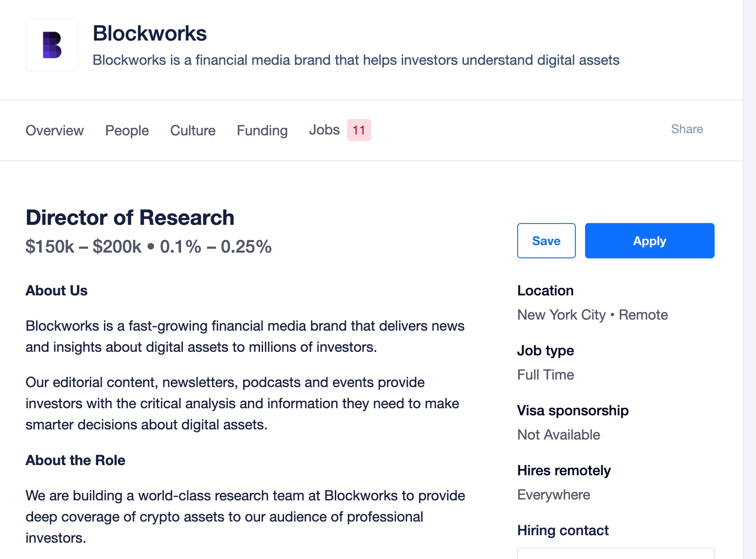The height and width of the screenshot is (559, 756).
Task: Click the page's vertical scrollbar track
Action: [x=749, y=279]
